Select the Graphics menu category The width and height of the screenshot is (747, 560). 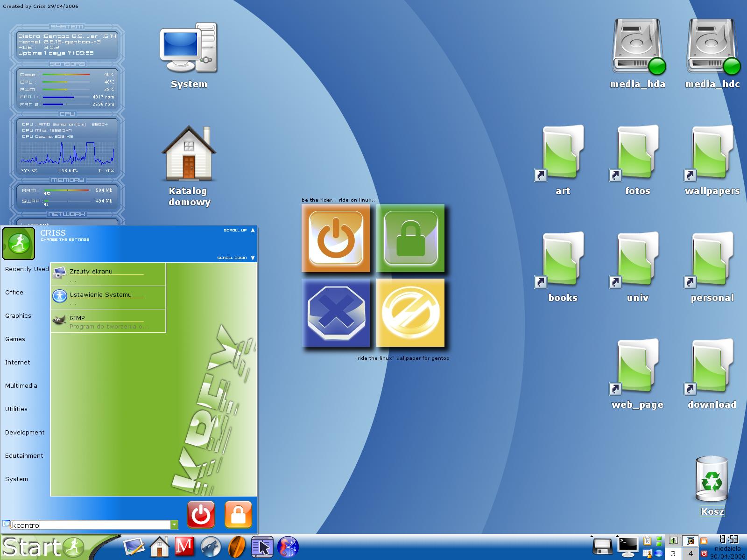(18, 315)
